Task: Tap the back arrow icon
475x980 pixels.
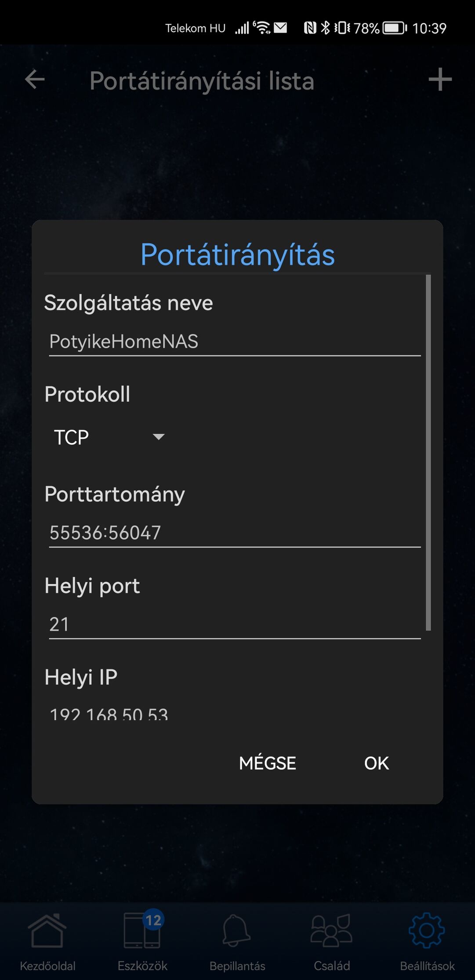Action: (35, 80)
